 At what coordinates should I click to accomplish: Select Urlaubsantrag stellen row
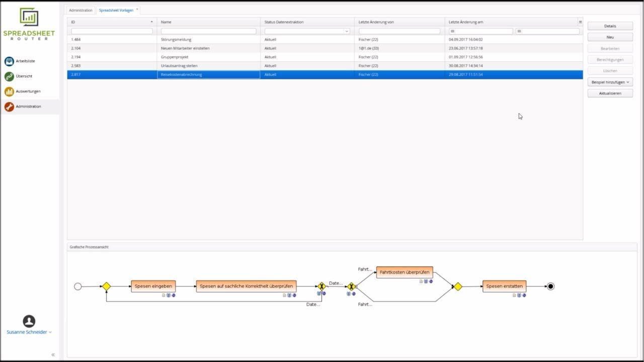[x=325, y=66]
